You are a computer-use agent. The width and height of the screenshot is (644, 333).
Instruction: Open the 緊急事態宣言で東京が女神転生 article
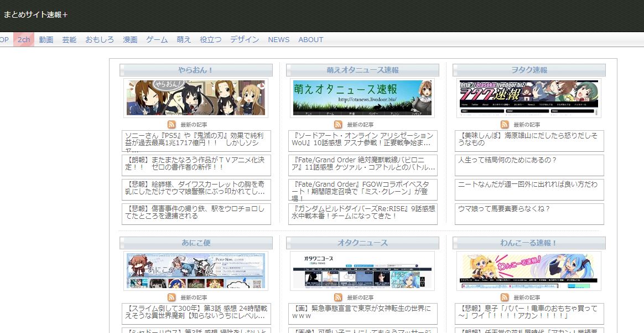(363, 314)
